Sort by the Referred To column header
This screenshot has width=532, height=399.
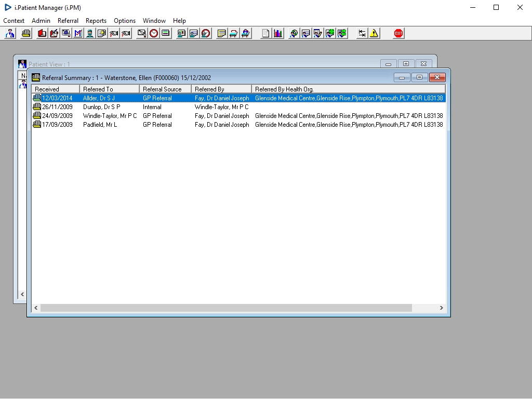pyautogui.click(x=110, y=89)
